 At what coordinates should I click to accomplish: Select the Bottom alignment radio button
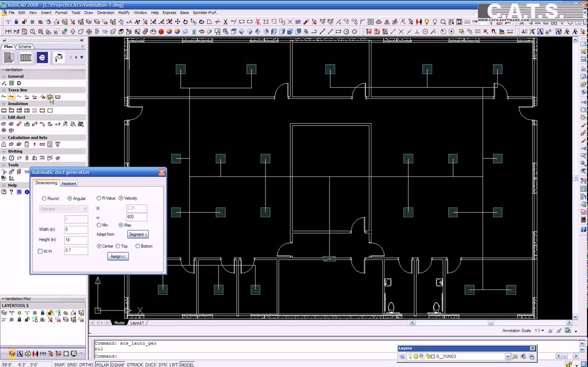tap(138, 246)
